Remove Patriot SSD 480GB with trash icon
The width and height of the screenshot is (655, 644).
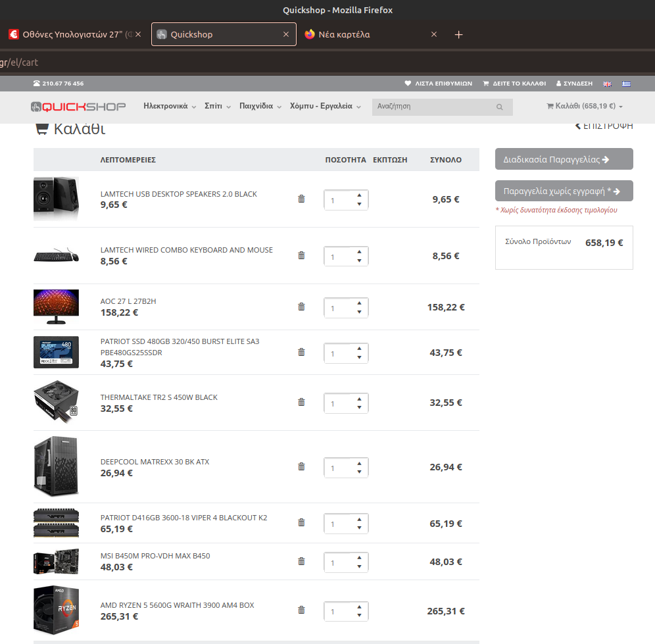(301, 353)
